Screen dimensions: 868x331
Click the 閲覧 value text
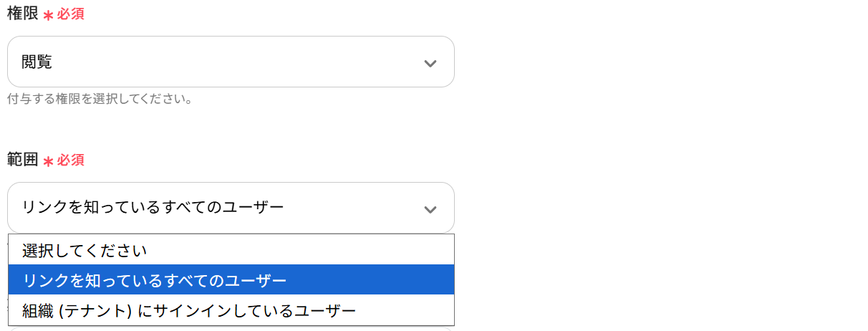point(37,62)
